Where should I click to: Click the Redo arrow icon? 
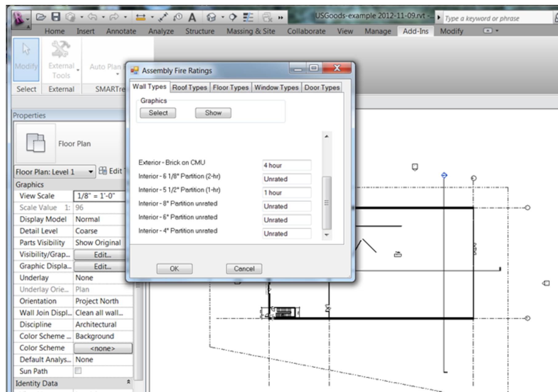click(114, 18)
